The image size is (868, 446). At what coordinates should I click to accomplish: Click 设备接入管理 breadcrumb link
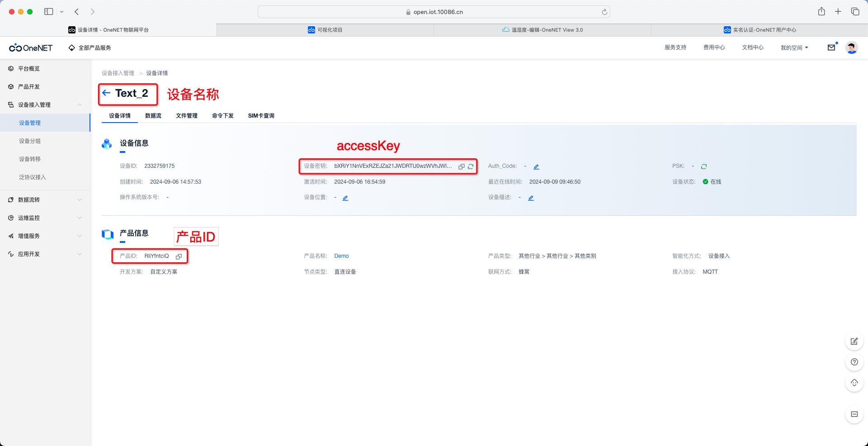coord(118,73)
